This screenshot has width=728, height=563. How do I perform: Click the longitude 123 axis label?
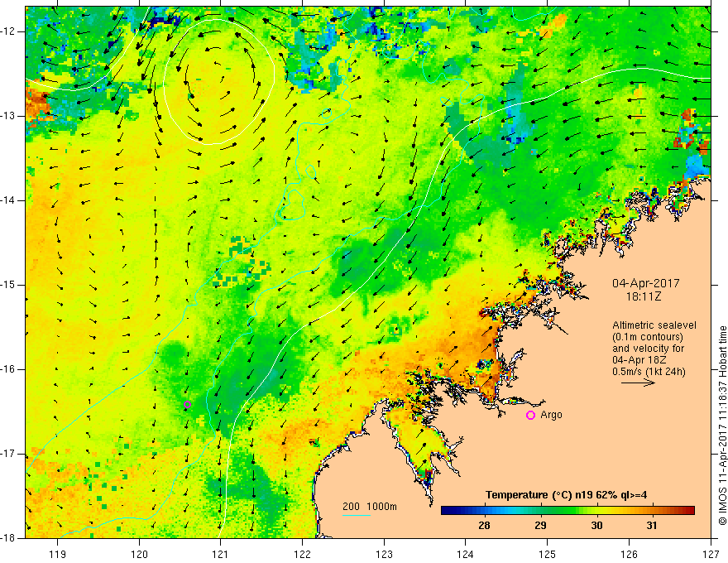click(x=384, y=554)
